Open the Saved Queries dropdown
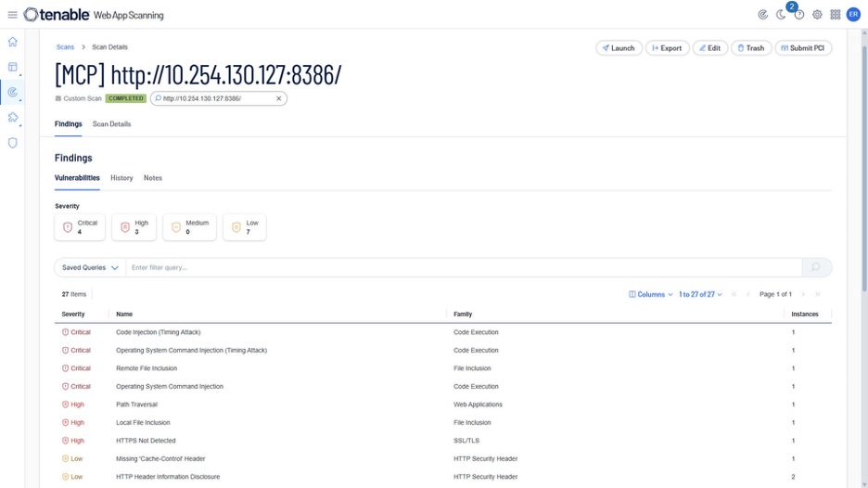 tap(90, 267)
